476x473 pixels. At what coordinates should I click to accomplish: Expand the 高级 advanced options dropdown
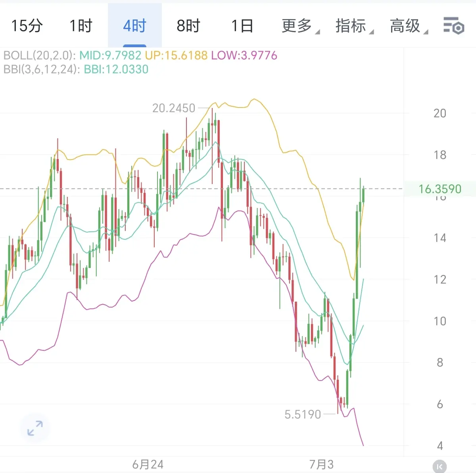409,26
